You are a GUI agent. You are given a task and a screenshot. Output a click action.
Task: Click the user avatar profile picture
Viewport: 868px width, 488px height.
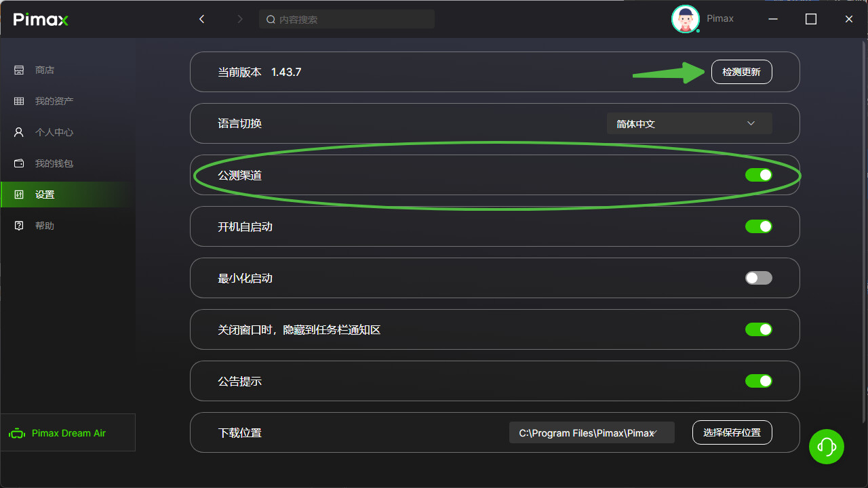coord(685,19)
